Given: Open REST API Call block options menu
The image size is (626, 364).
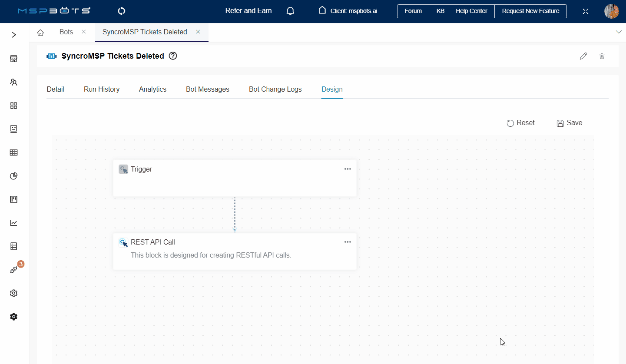Looking at the screenshot, I should pyautogui.click(x=348, y=242).
